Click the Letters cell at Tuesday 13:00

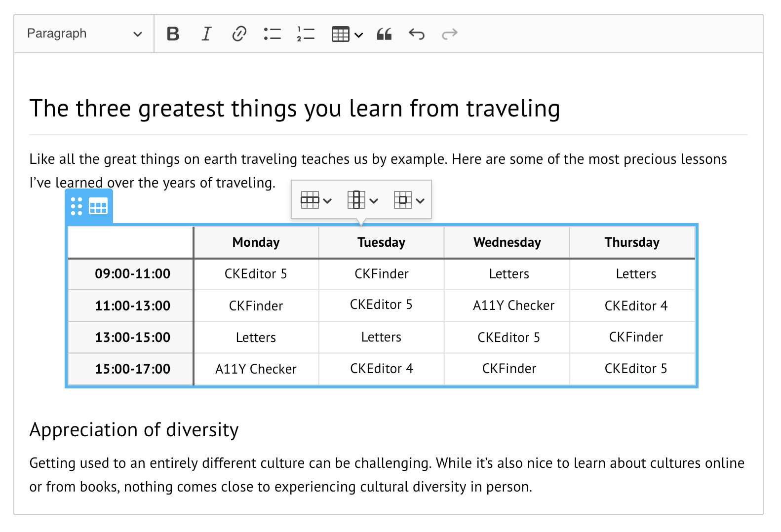[382, 337]
